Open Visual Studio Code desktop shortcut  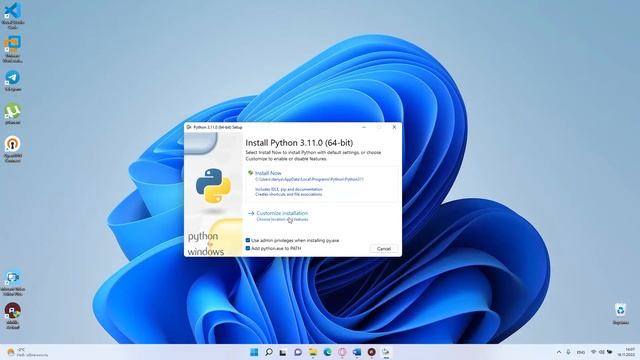13,16
